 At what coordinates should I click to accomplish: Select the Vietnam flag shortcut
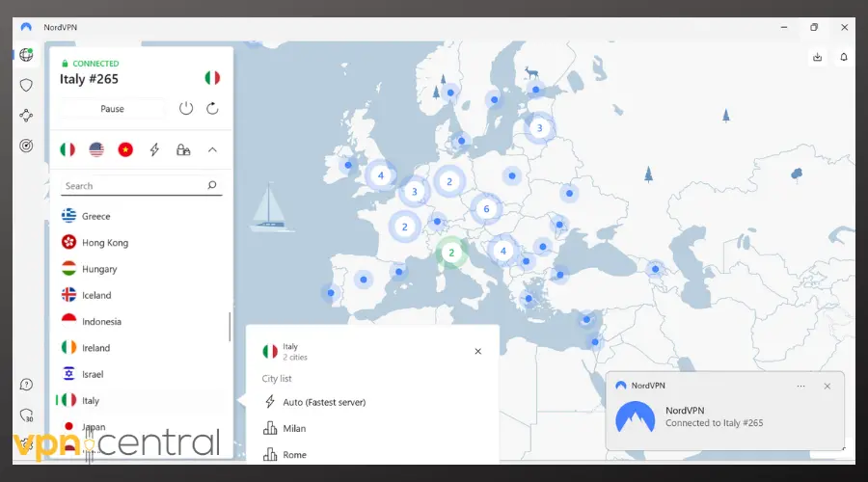pyautogui.click(x=125, y=149)
